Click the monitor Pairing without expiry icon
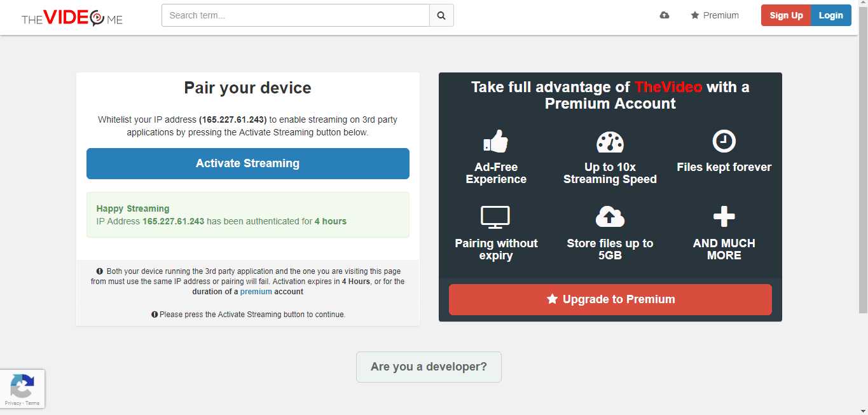 coord(496,217)
